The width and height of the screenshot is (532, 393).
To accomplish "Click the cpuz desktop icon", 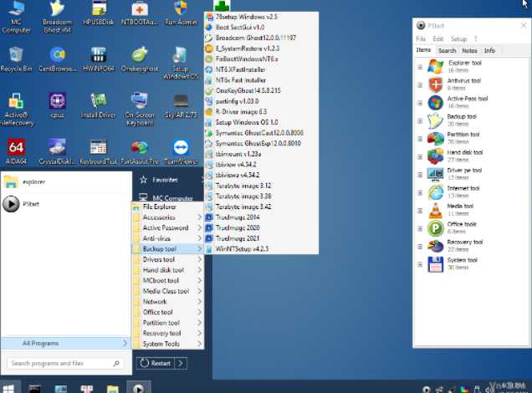I will pyautogui.click(x=57, y=102).
